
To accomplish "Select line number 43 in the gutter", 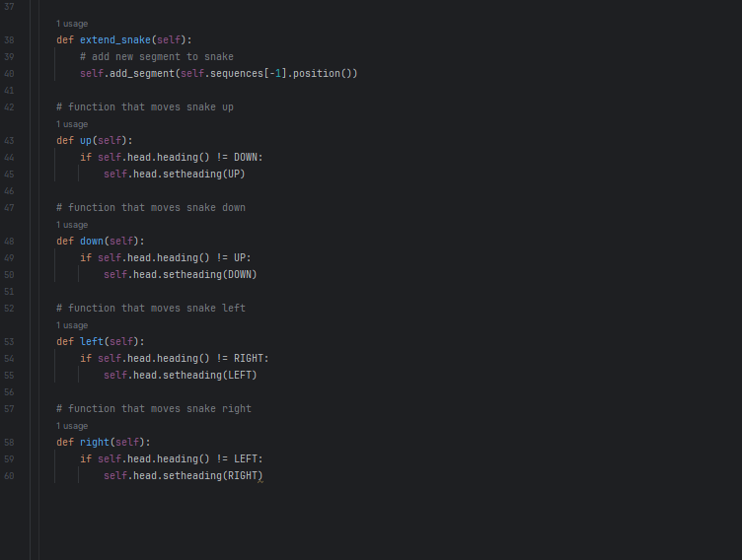I will point(9,140).
